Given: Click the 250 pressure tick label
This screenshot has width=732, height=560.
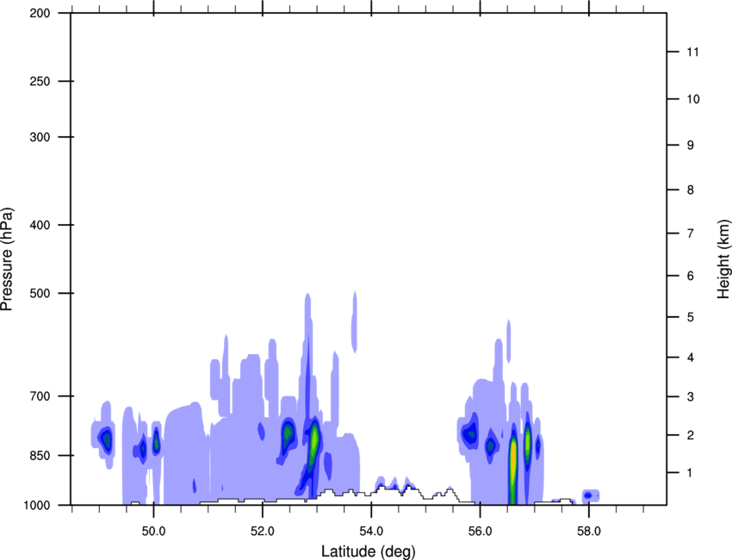Looking at the screenshot, I should (x=40, y=81).
